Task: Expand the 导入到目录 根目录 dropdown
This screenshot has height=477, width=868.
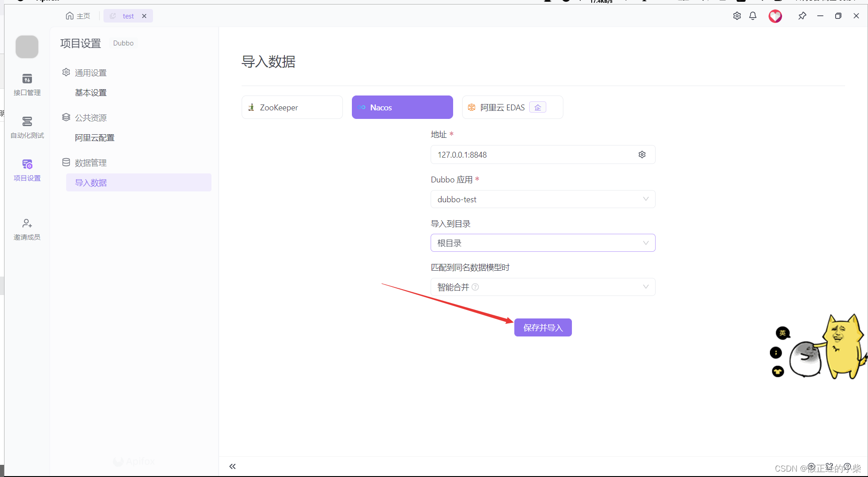Action: (543, 243)
